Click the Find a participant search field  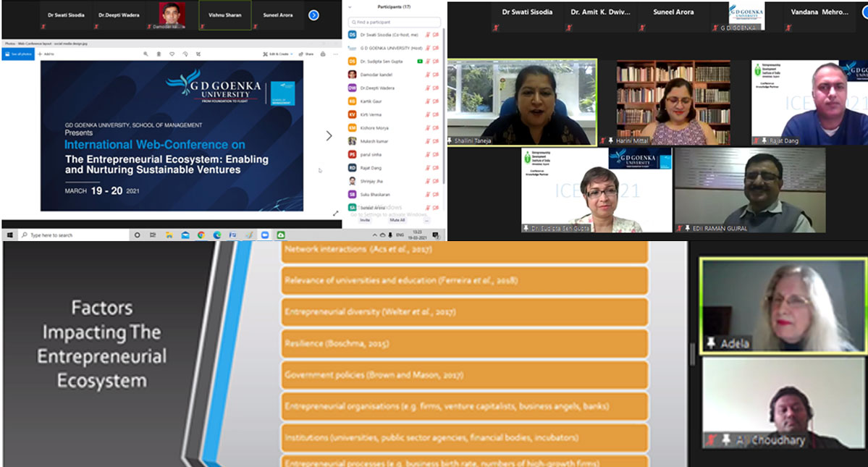click(395, 22)
